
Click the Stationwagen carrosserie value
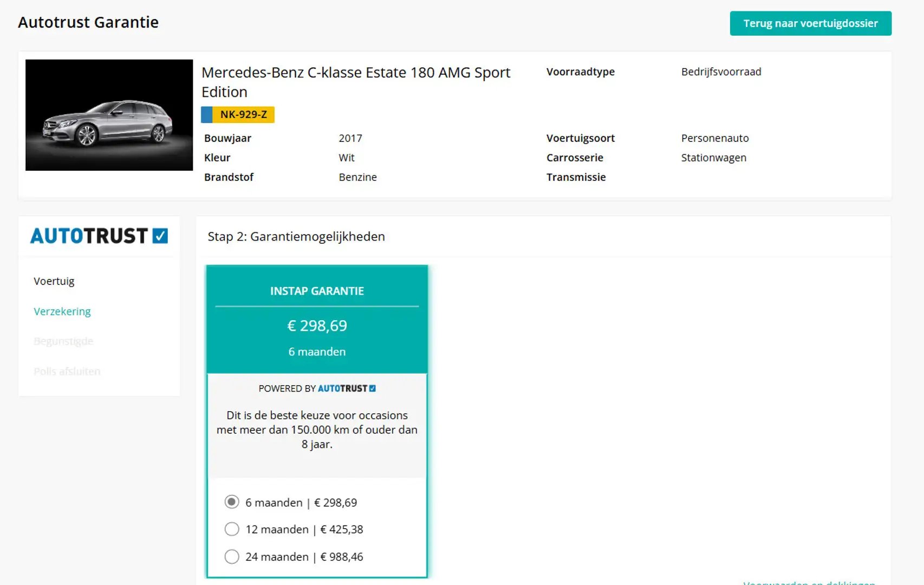coord(714,158)
